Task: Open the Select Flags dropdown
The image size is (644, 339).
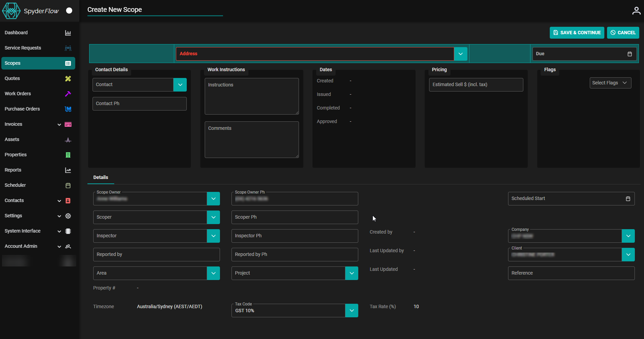Action: tap(610, 83)
